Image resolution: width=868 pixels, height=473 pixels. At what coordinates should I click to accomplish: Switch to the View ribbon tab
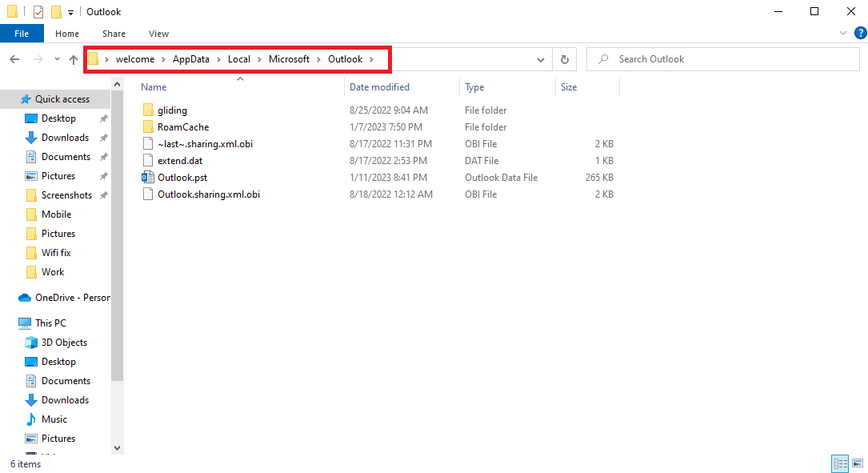tap(158, 34)
